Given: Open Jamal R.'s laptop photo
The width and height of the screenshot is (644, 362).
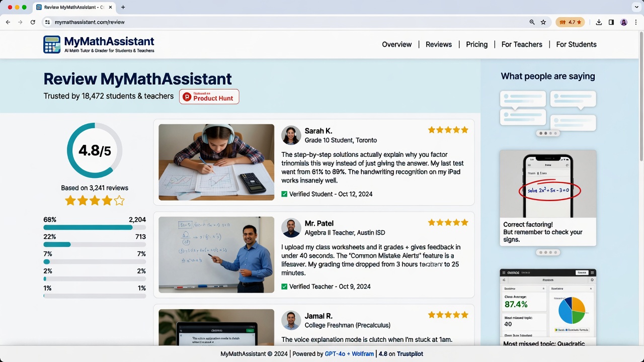Looking at the screenshot, I should (x=216, y=327).
